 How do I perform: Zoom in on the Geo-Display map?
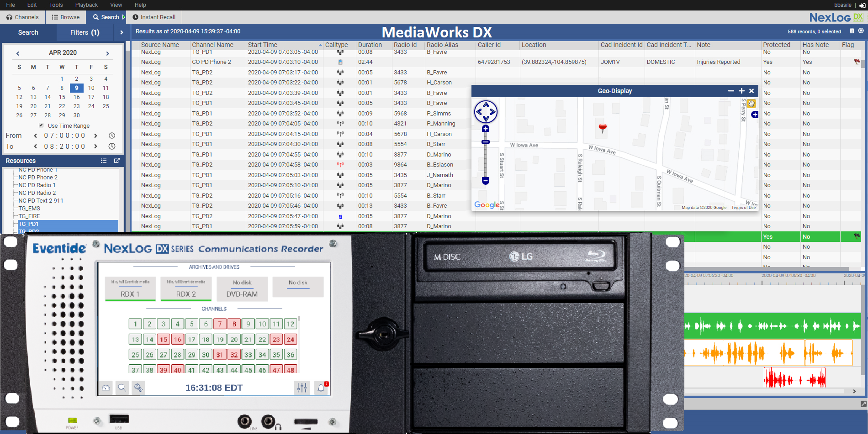click(486, 129)
